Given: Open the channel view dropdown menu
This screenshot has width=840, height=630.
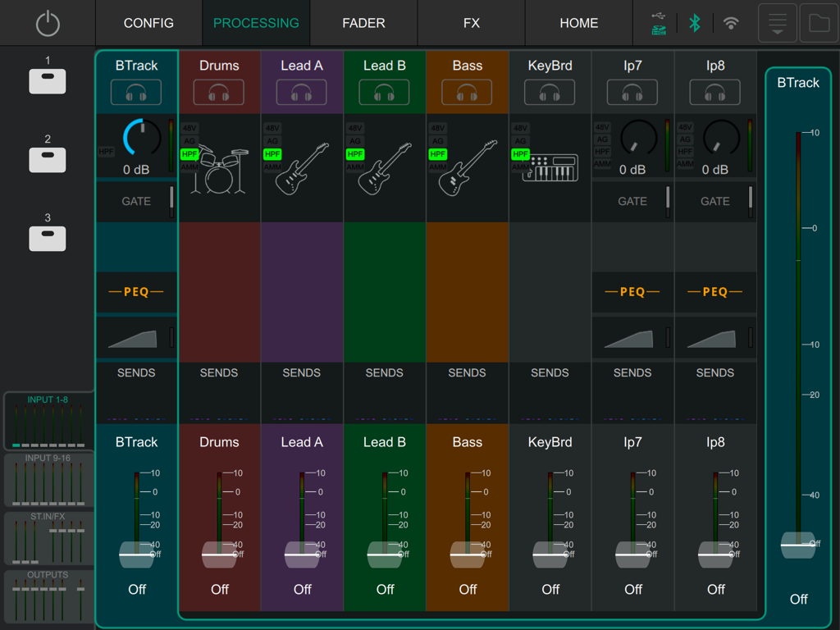Looking at the screenshot, I should pos(776,23).
